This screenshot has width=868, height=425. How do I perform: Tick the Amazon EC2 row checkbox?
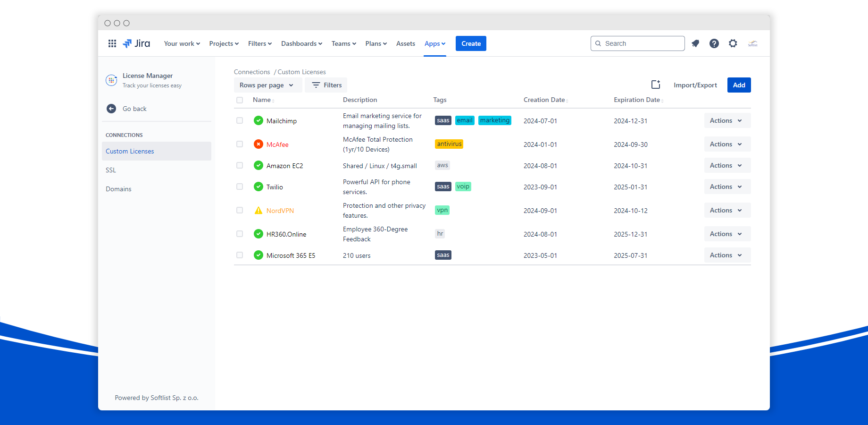[240, 165]
